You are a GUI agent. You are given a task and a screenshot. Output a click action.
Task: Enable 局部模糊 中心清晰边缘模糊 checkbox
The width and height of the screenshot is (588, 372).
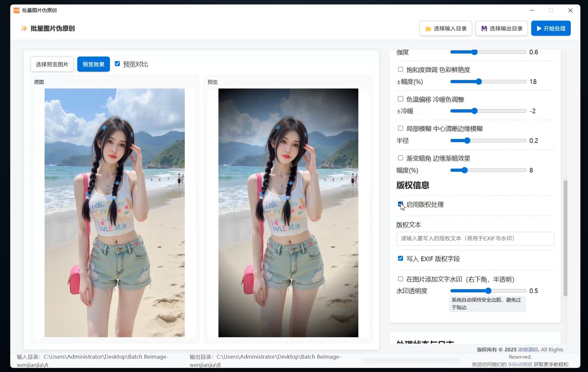click(401, 128)
